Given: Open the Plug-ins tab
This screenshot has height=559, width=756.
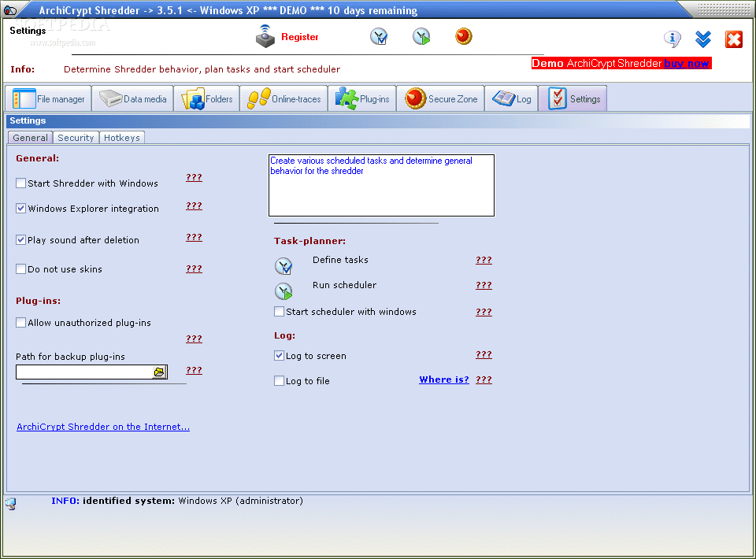Looking at the screenshot, I should [x=362, y=98].
